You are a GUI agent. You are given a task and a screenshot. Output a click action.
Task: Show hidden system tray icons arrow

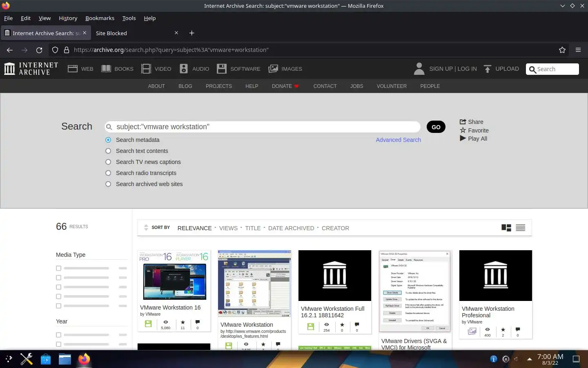pos(529,359)
